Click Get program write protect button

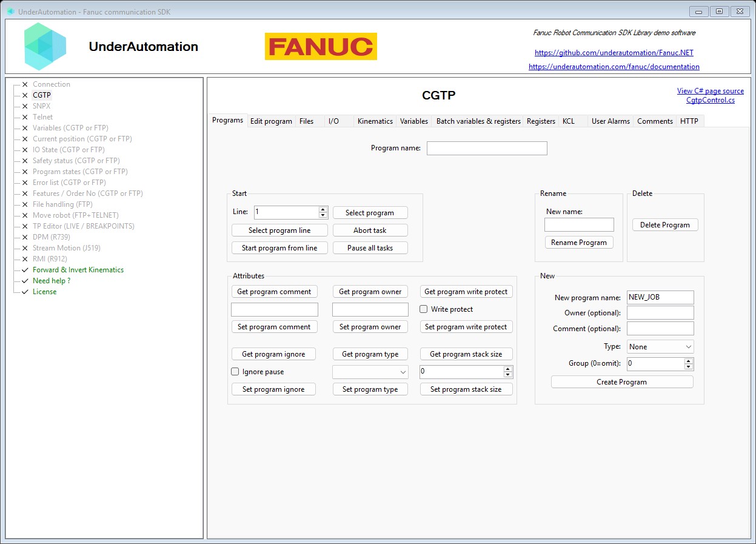466,292
